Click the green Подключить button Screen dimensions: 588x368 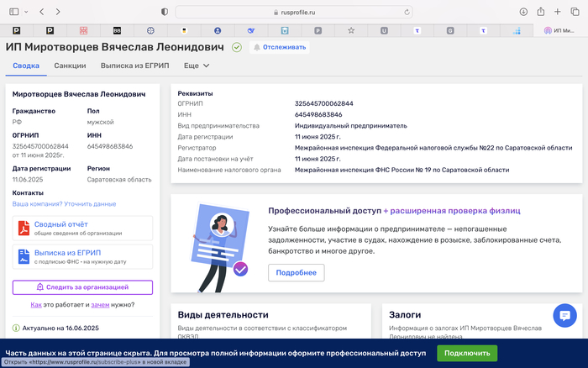pos(467,354)
